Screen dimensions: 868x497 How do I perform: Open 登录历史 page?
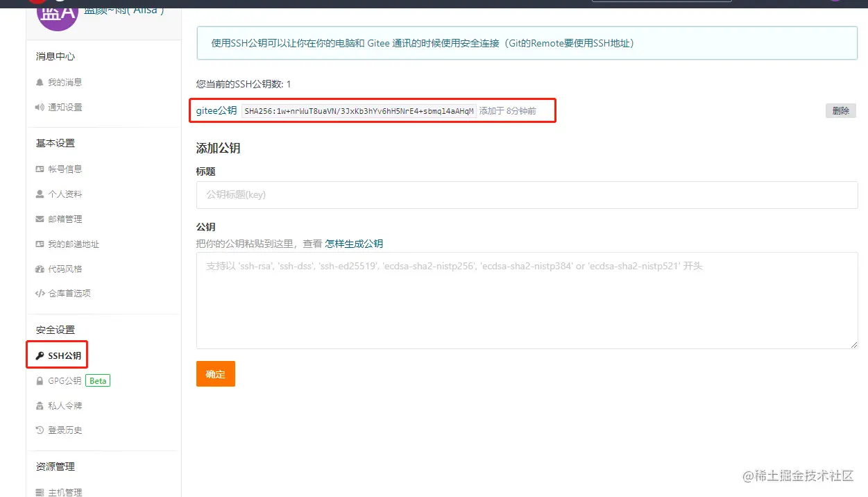pos(65,430)
